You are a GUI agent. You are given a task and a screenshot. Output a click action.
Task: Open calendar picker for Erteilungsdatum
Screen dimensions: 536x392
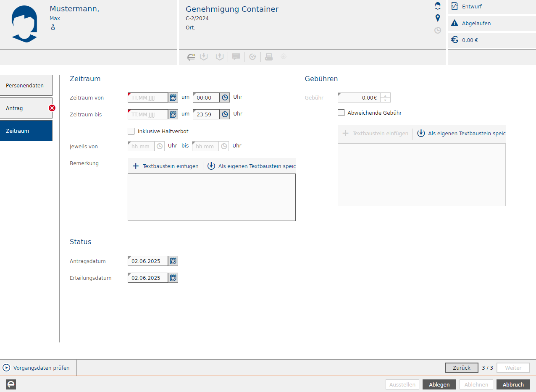173,278
